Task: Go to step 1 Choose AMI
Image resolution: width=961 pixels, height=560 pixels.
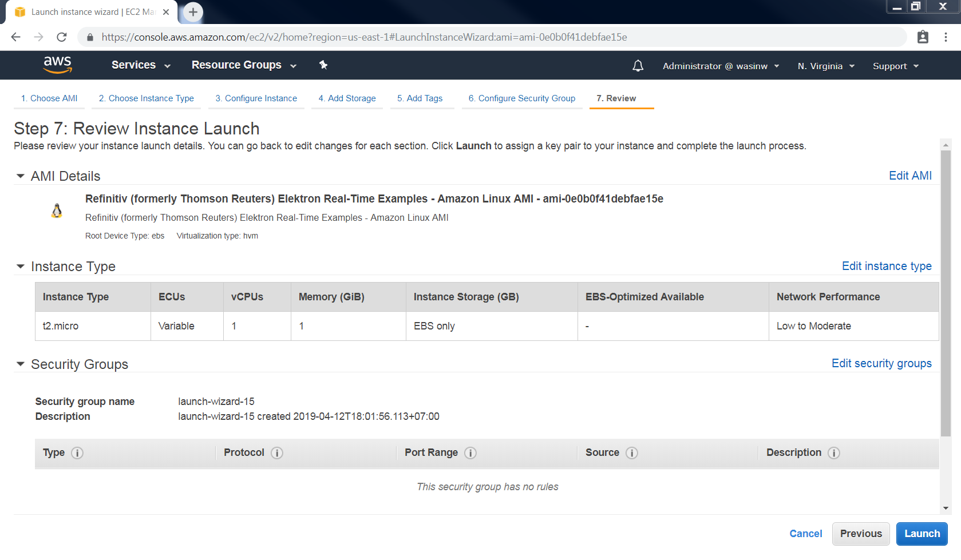Action: 49,98
